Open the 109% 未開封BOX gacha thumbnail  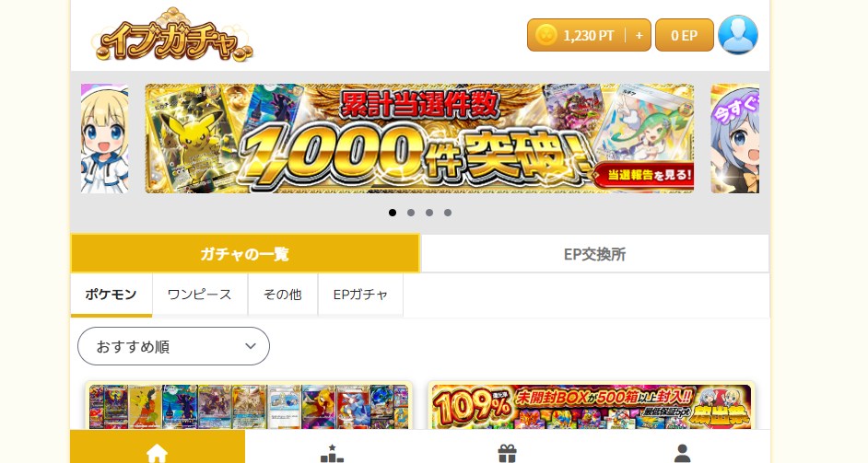[592, 407]
